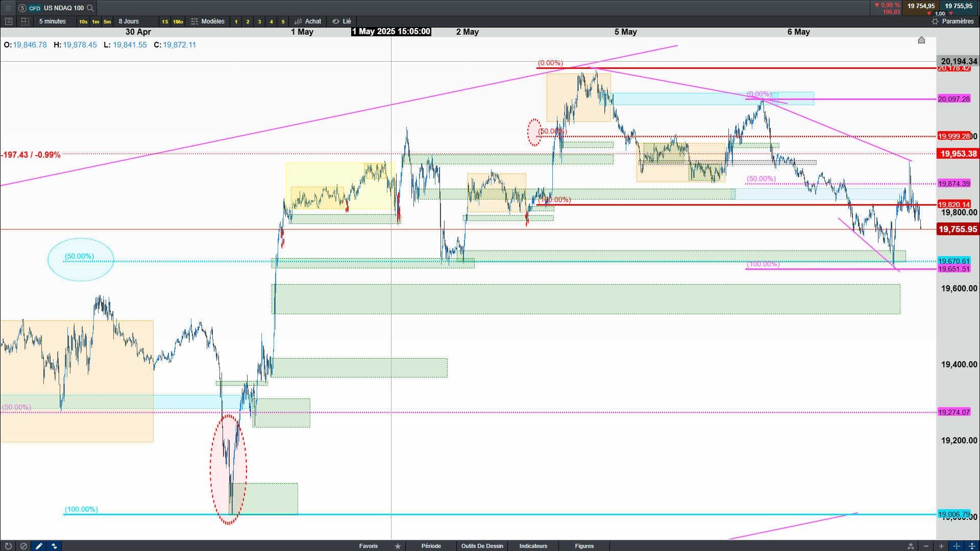Toggle the crosshair cursor button at bottom-right
980x551 pixels.
[x=957, y=546]
